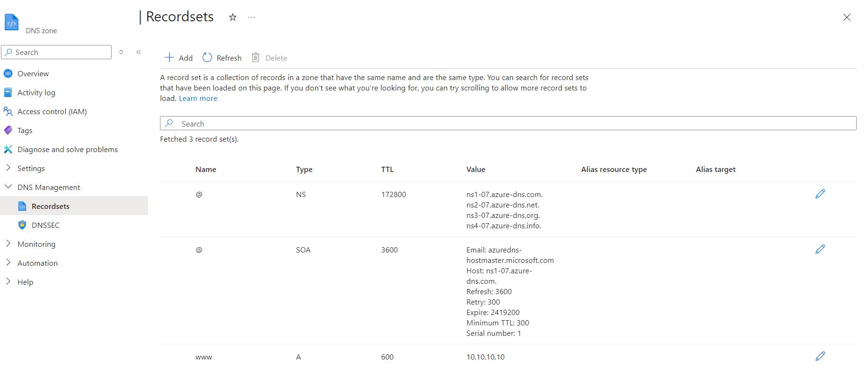
Task: Sort by the Name column header
Action: click(x=206, y=170)
